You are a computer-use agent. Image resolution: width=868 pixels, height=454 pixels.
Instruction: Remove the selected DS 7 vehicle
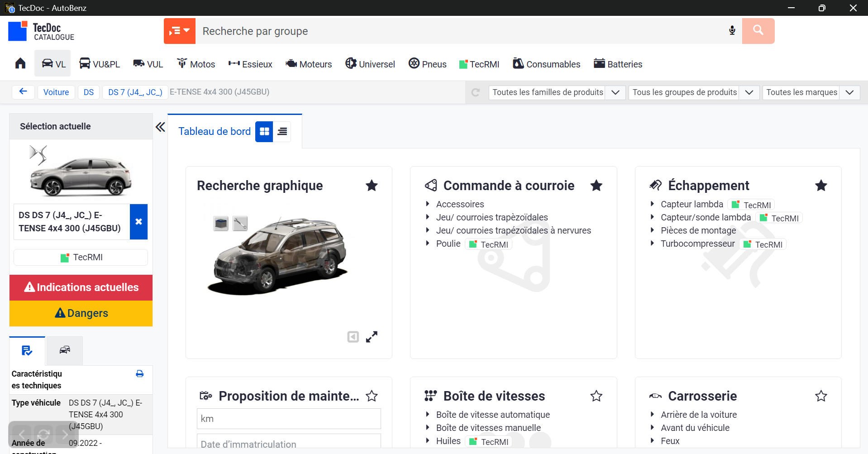click(138, 221)
